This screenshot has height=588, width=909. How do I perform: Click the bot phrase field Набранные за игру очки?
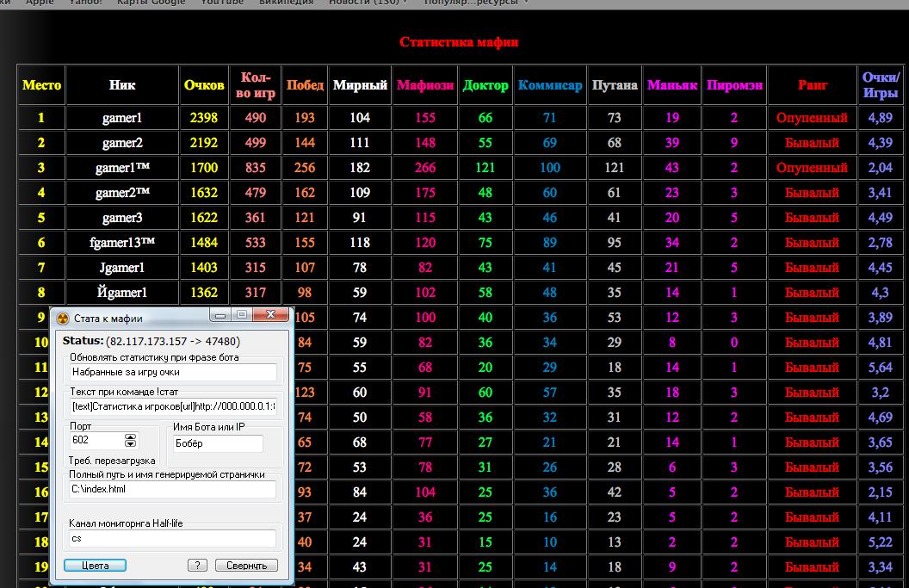[173, 373]
